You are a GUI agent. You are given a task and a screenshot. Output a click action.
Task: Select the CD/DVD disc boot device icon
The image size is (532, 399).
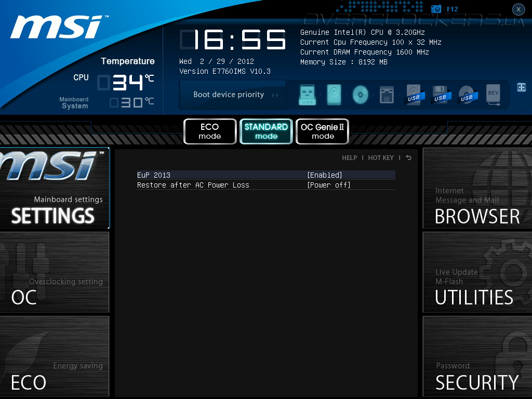coord(361,95)
